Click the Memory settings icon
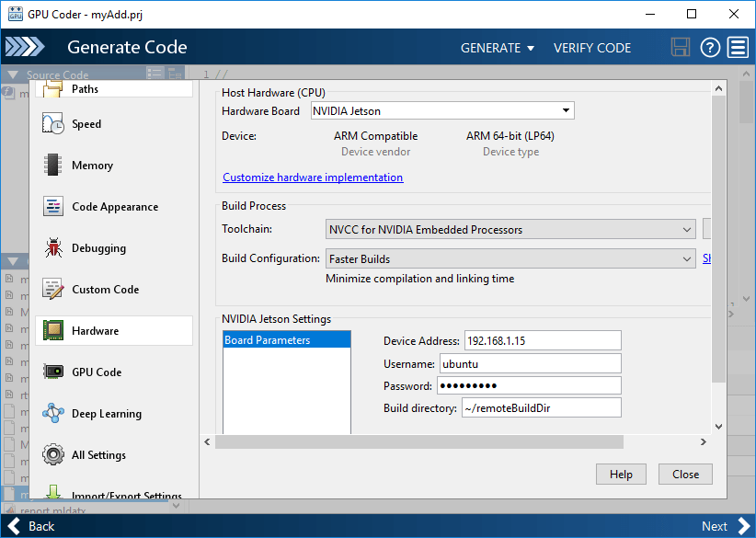The width and height of the screenshot is (756, 538). click(53, 165)
